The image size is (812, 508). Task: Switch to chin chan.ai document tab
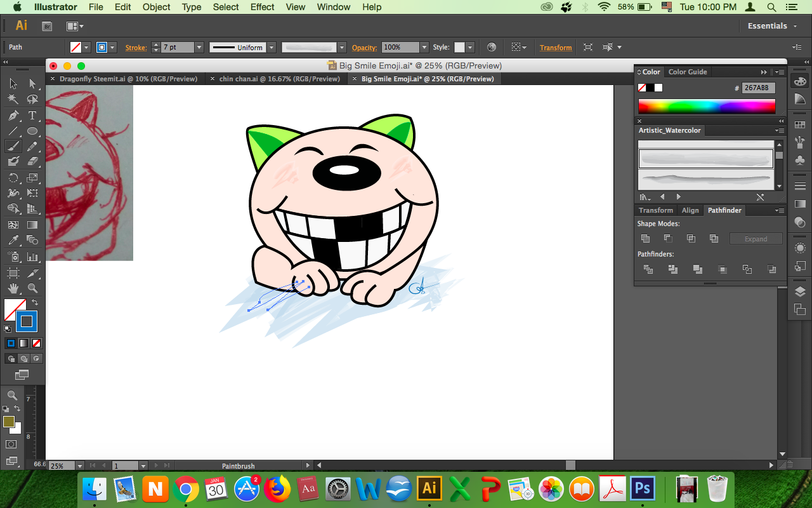[280, 79]
